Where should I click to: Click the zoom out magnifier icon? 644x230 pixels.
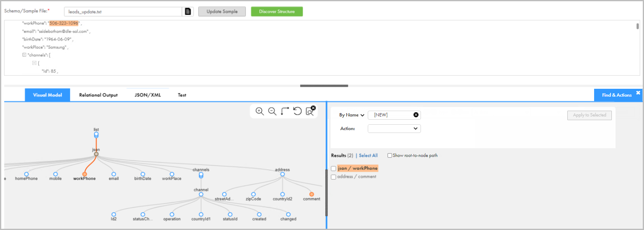pos(272,111)
